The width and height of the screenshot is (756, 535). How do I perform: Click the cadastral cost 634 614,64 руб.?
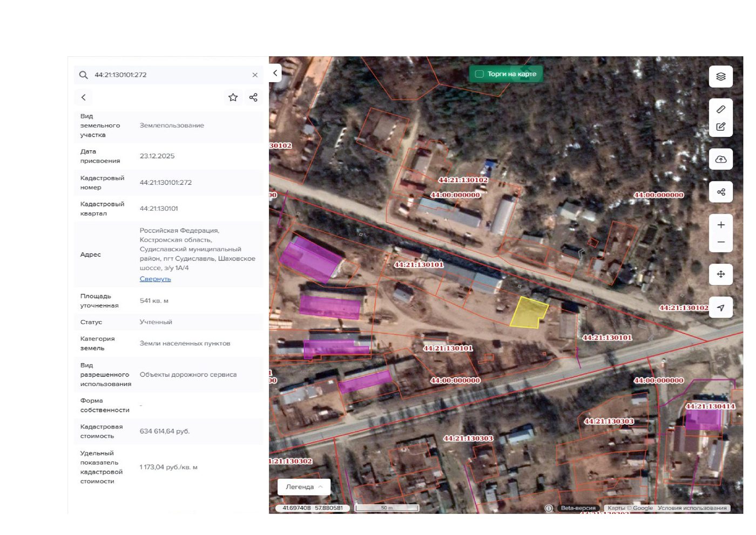(x=165, y=431)
